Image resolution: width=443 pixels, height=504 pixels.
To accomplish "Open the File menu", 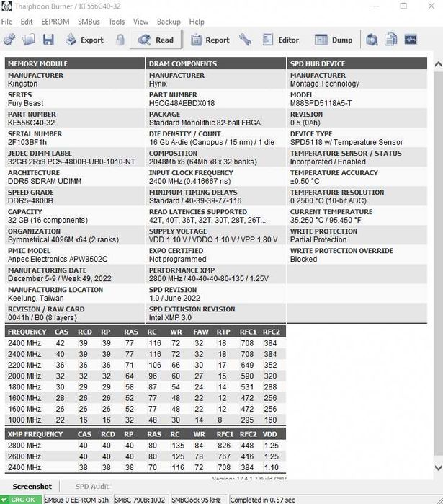I will 6,22.
